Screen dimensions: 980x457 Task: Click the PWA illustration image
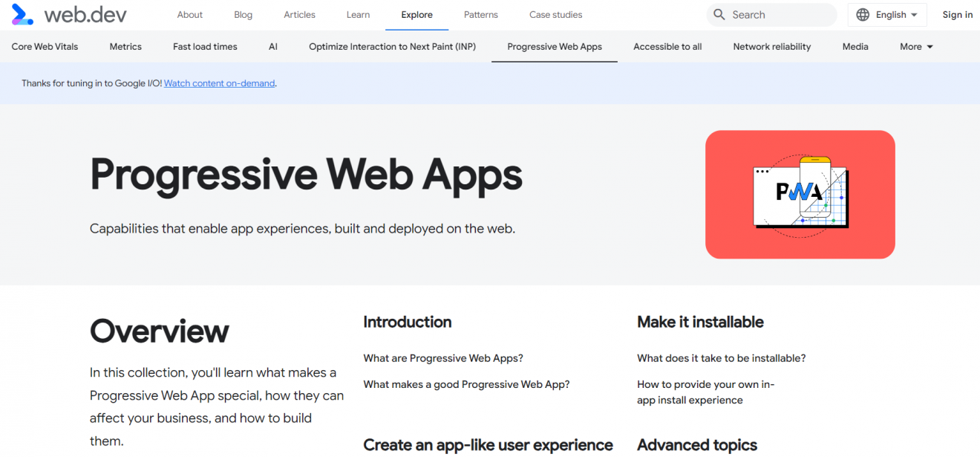800,194
